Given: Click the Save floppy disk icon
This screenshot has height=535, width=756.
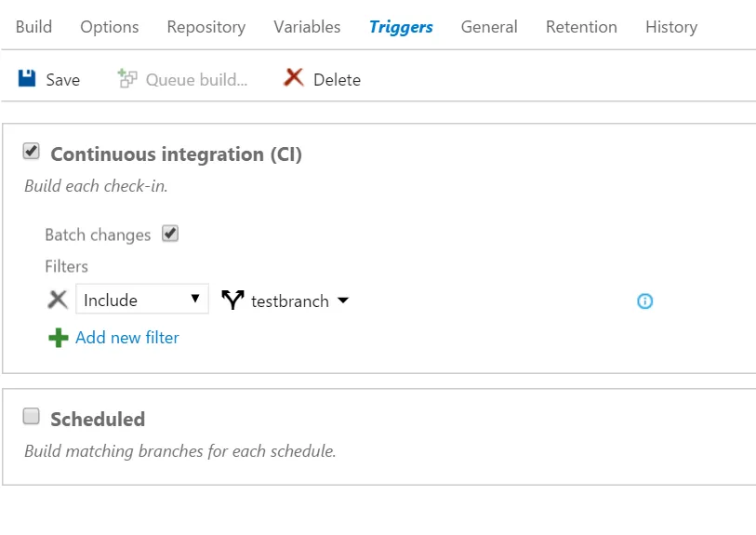Looking at the screenshot, I should click(27, 79).
